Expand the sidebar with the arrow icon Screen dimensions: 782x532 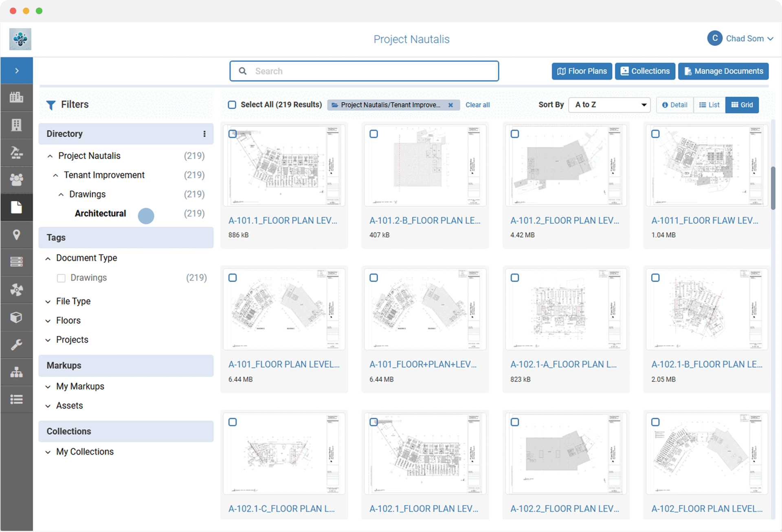pyautogui.click(x=17, y=70)
